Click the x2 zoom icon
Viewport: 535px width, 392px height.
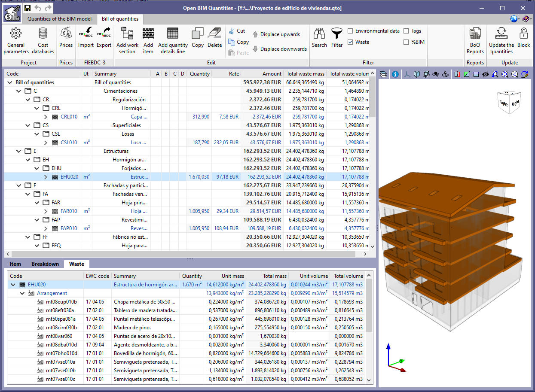(514, 74)
